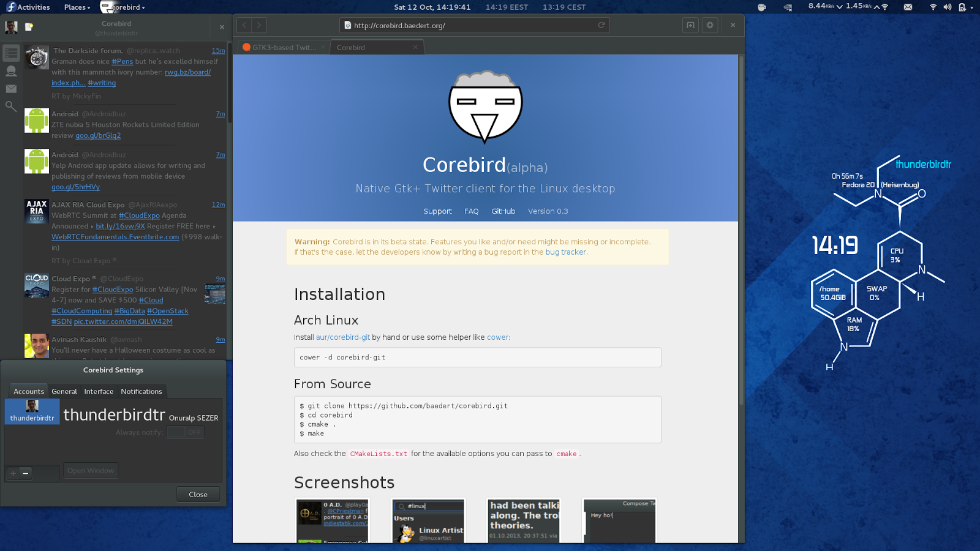Open the cower helper link
The image size is (980, 551).
pos(497,337)
